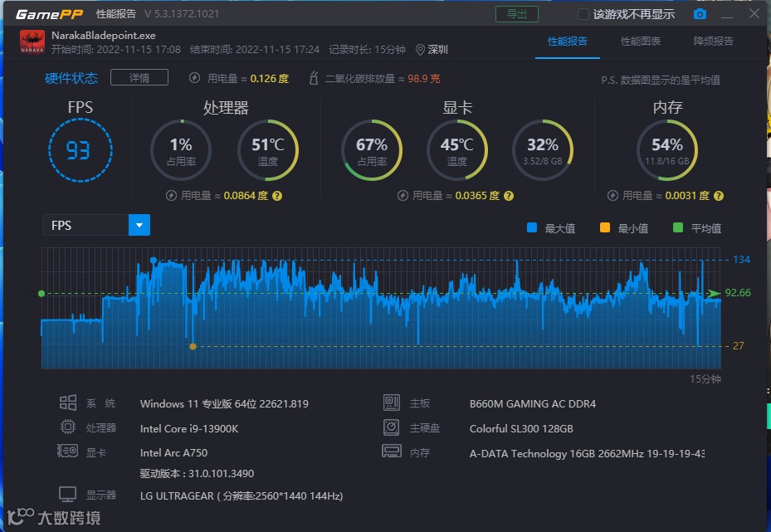
Task: Click the B660M GAMING AC DDR4 text
Action: click(533, 403)
